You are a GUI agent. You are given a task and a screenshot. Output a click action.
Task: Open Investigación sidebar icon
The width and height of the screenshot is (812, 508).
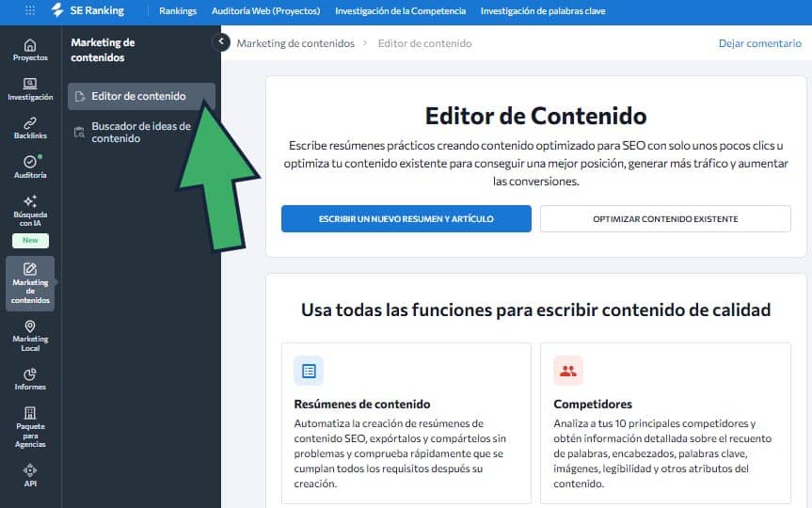(x=30, y=89)
